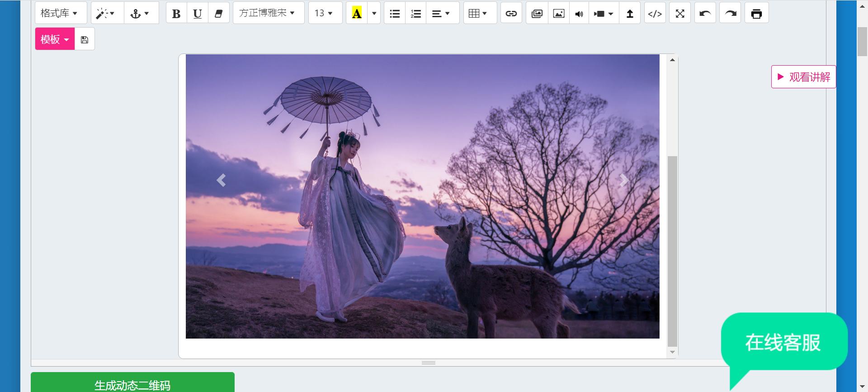Viewport: 868px width, 392px height.
Task: Click the 观看讲解 button
Action: (803, 77)
